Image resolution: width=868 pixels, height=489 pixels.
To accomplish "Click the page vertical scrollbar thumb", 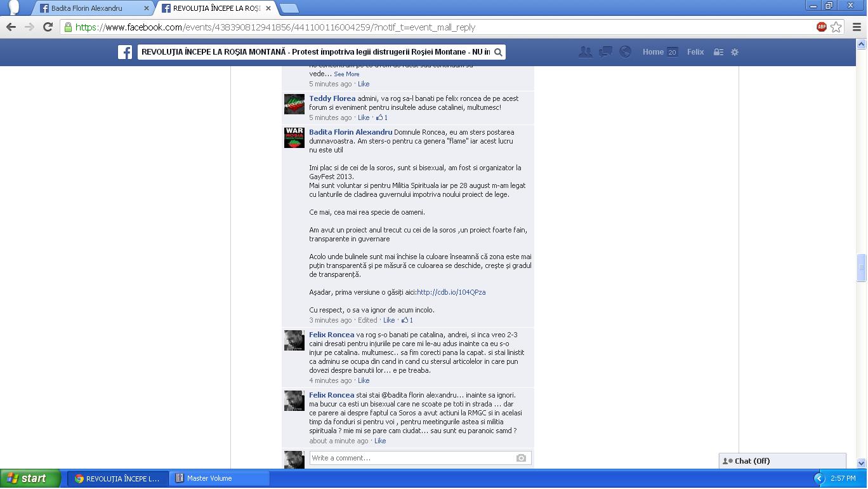I will point(861,267).
